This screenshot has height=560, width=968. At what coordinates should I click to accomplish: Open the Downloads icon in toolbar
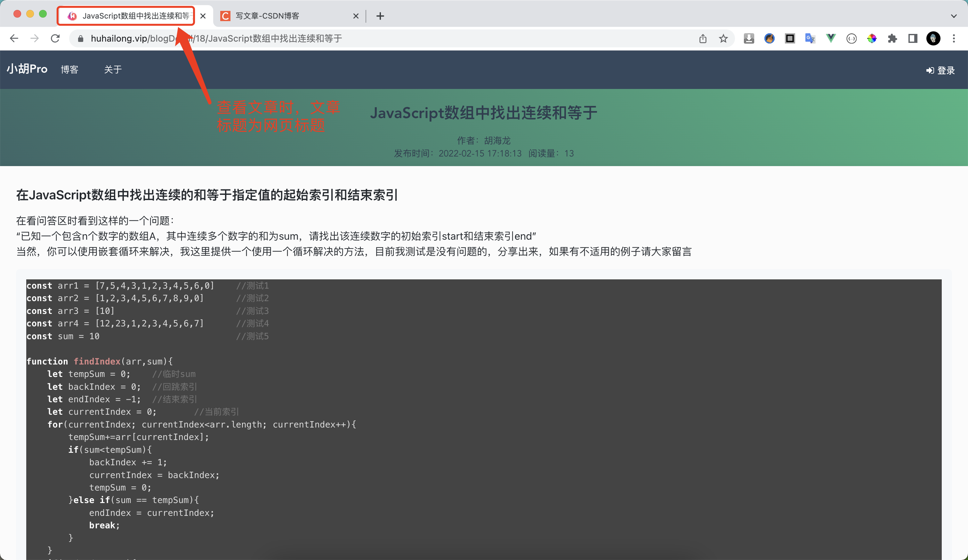(749, 38)
